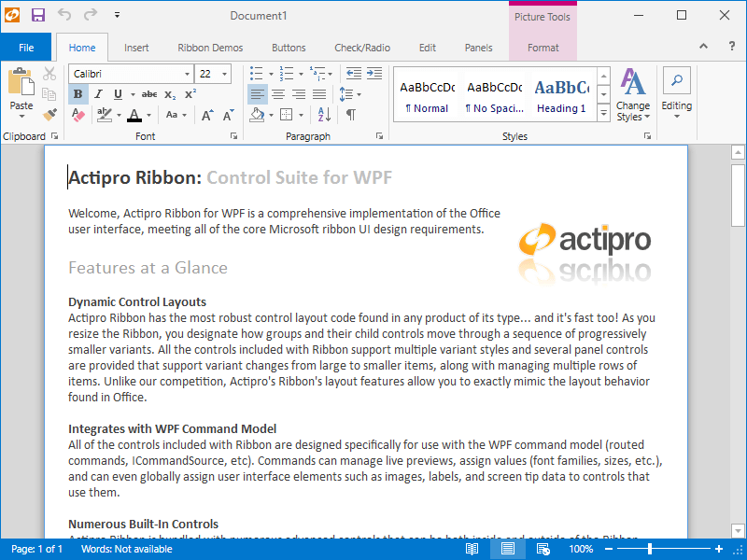747x560 pixels.
Task: Click the Save icon in title bar
Action: (x=38, y=15)
